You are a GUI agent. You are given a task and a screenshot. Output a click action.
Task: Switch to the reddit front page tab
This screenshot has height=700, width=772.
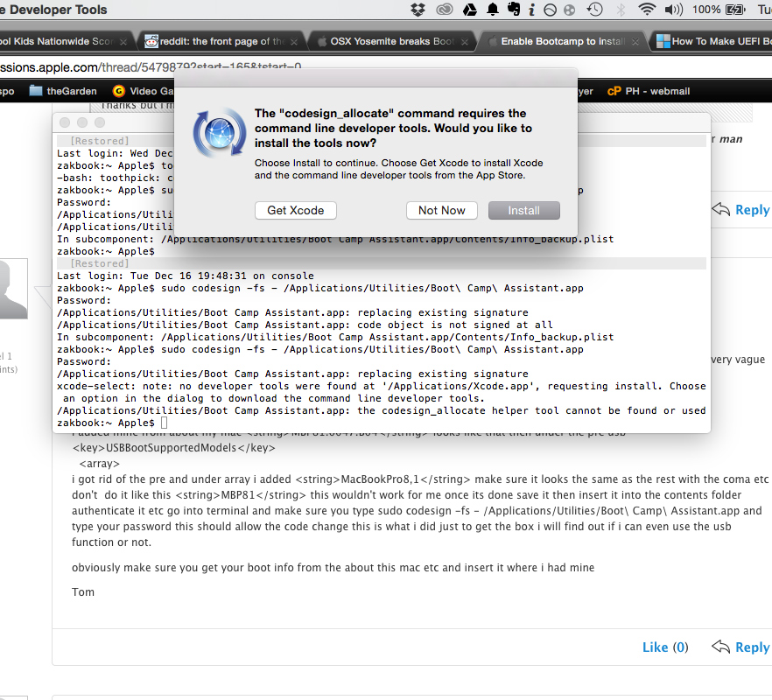click(222, 41)
